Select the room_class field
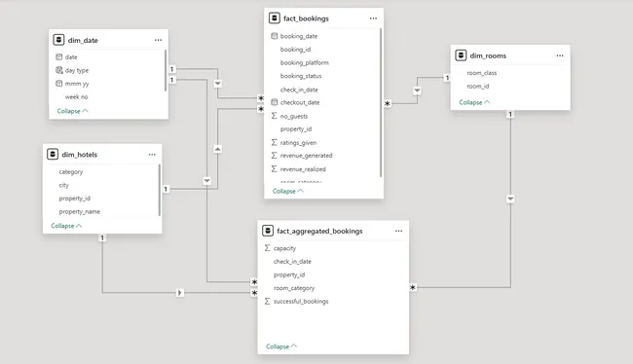 pyautogui.click(x=482, y=73)
